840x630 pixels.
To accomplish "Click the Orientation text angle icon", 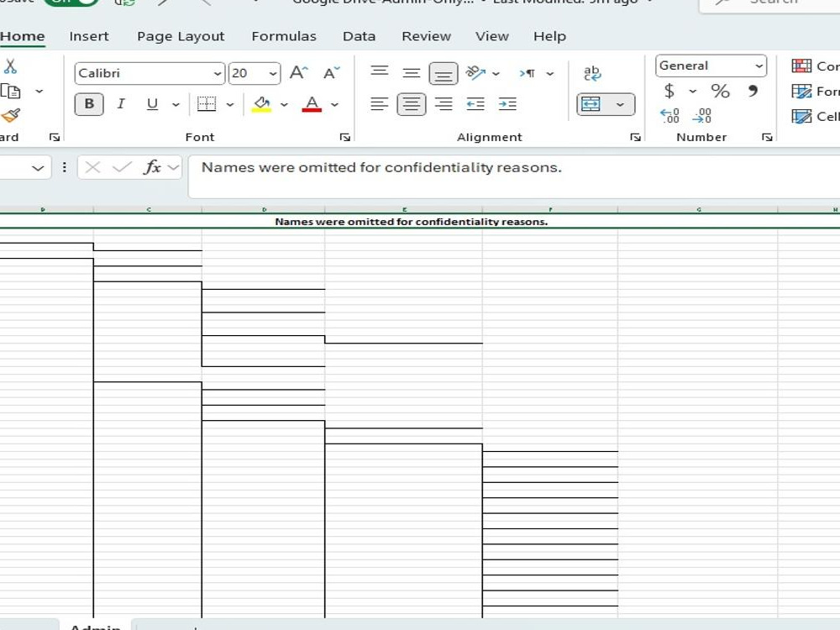I will 475,73.
